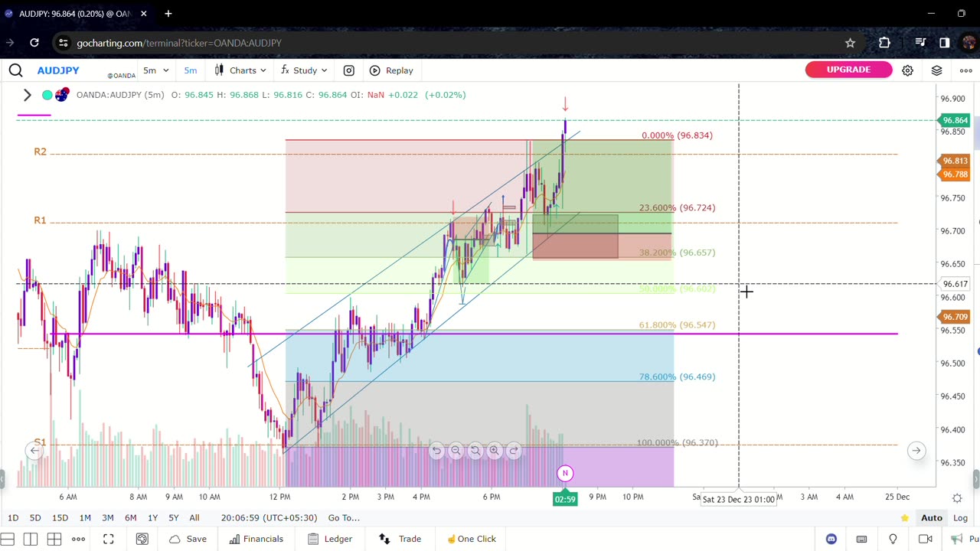Select the 3M range
The image size is (980, 551).
point(108,518)
